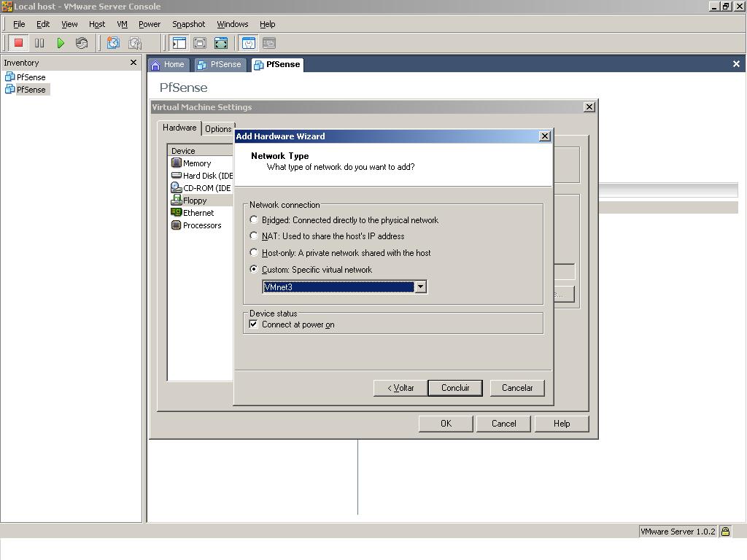Click the Suspend (pause) toolbar icon
This screenshot has width=747, height=560.
[x=39, y=43]
